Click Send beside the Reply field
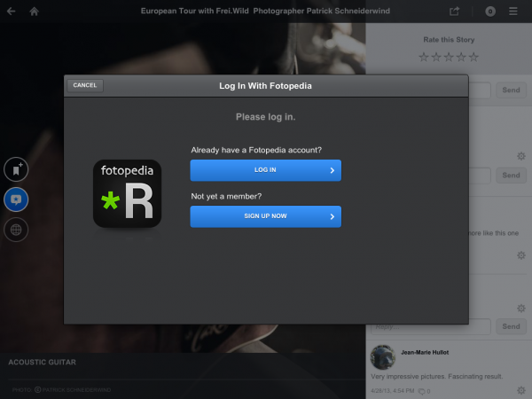This screenshot has width=532, height=399. tap(511, 326)
